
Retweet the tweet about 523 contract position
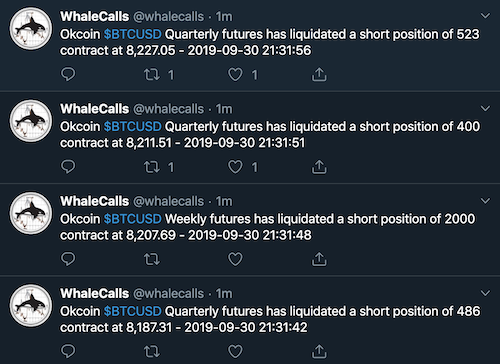152,74
